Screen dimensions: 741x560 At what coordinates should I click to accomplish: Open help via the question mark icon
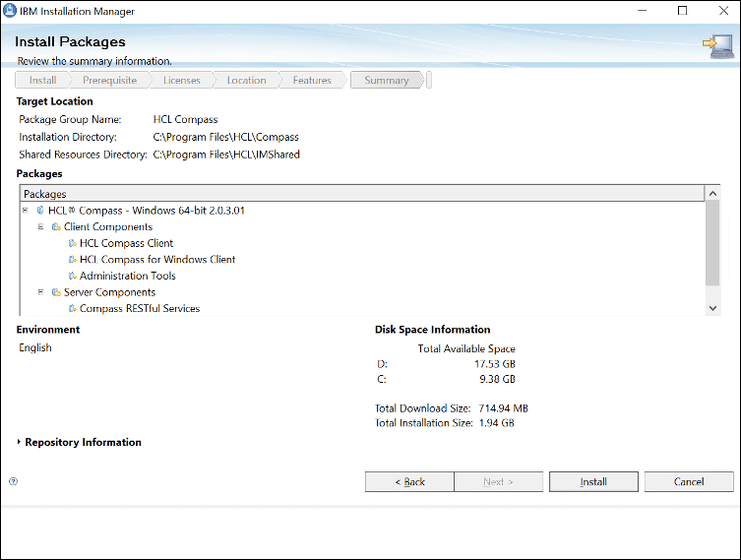pos(13,481)
